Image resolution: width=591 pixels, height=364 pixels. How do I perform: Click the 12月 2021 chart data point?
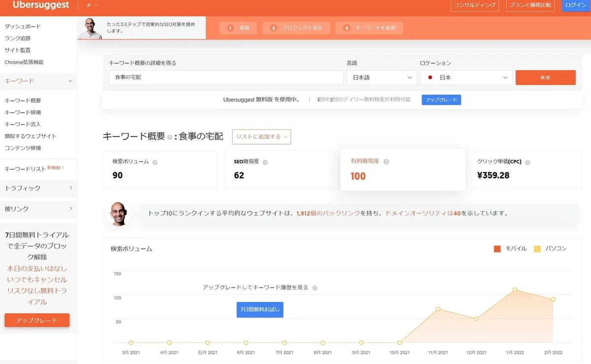tap(476, 319)
